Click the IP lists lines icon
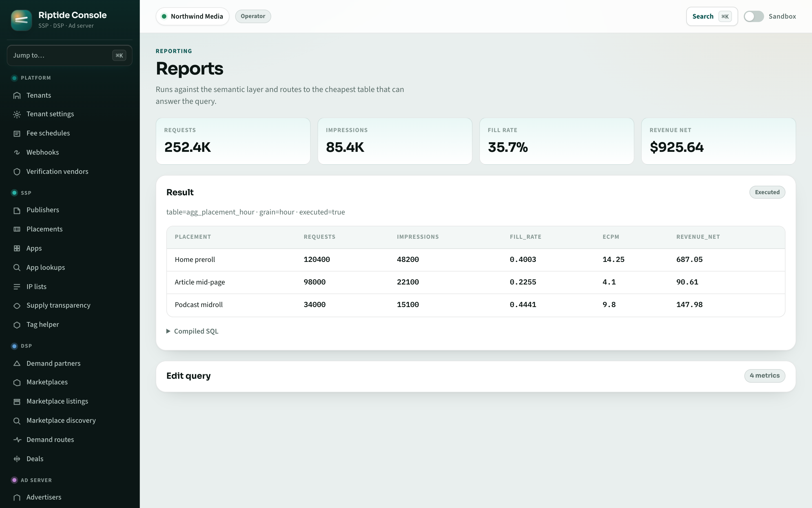812x508 pixels. [17, 286]
